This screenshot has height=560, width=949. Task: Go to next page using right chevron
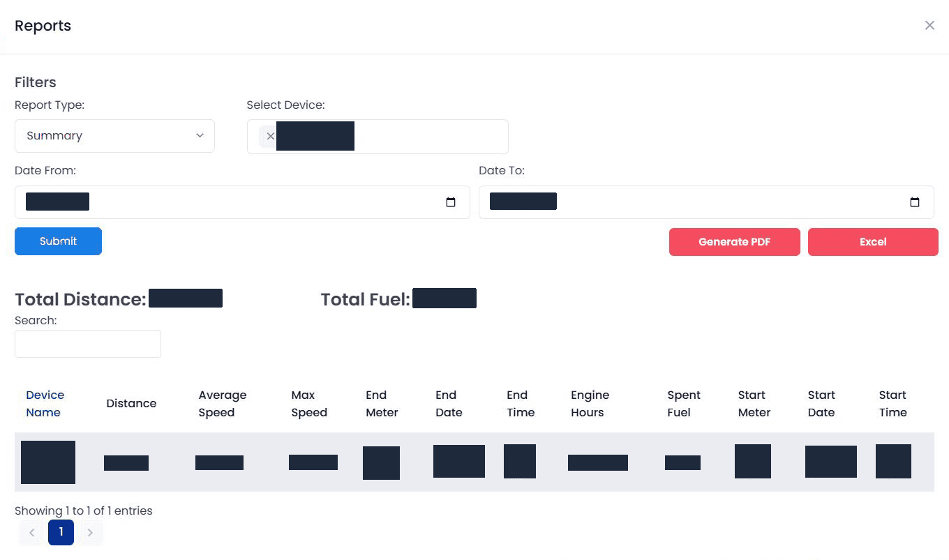click(90, 533)
